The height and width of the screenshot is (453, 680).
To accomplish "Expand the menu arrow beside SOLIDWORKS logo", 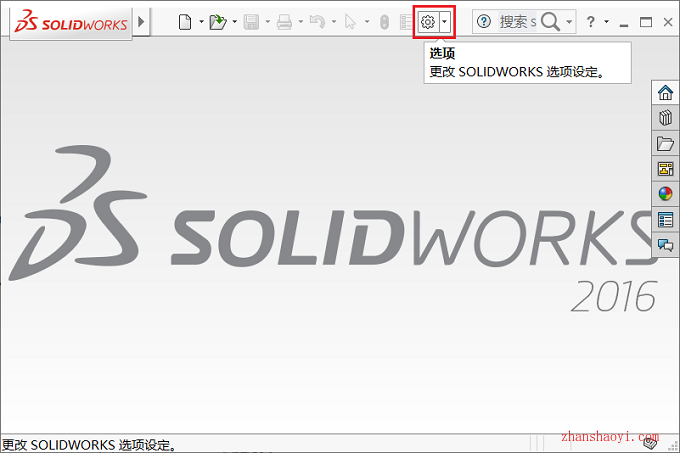I will (141, 21).
